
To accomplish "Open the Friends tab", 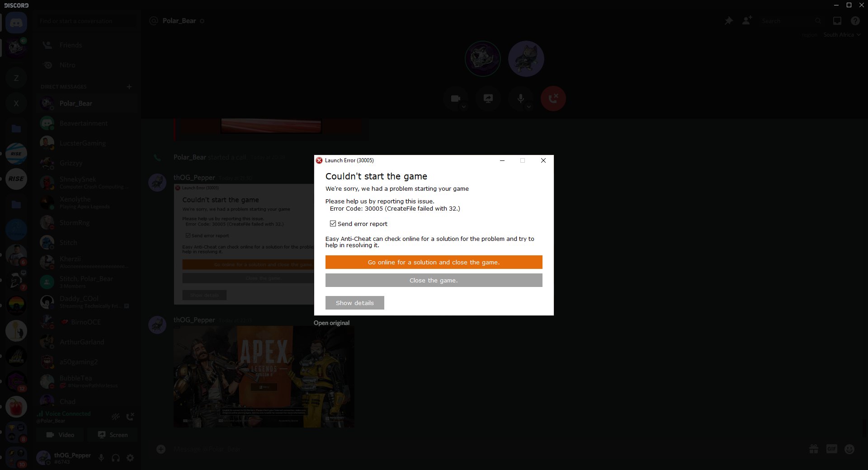I will tap(86, 45).
